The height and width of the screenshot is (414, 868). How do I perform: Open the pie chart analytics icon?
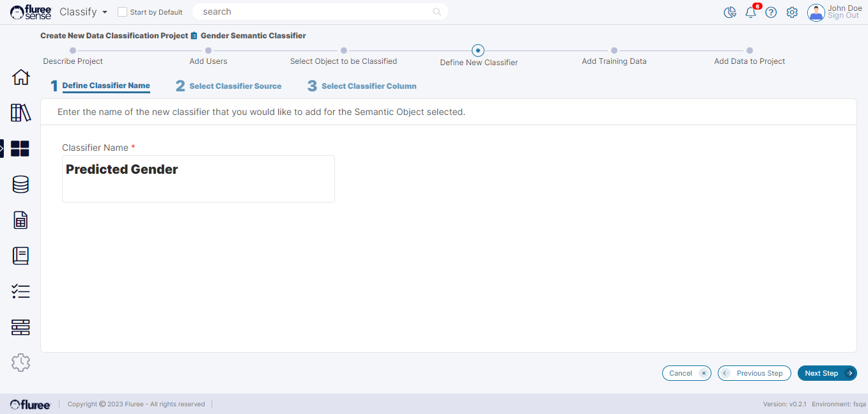click(x=730, y=12)
